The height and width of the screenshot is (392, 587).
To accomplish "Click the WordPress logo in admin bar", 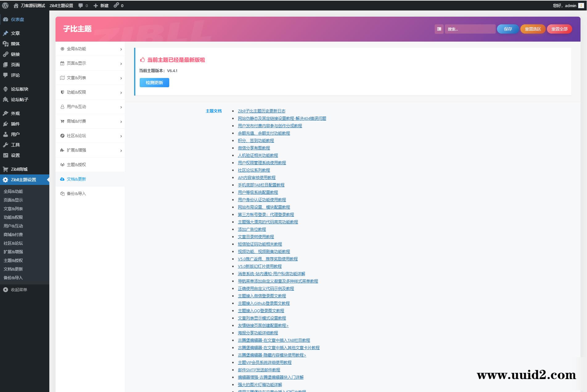I will [x=5, y=5].
